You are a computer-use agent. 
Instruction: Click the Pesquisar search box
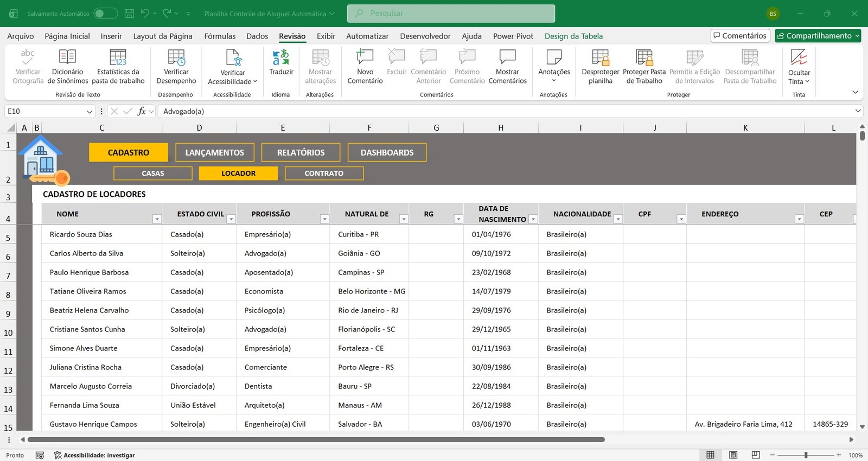coord(451,14)
